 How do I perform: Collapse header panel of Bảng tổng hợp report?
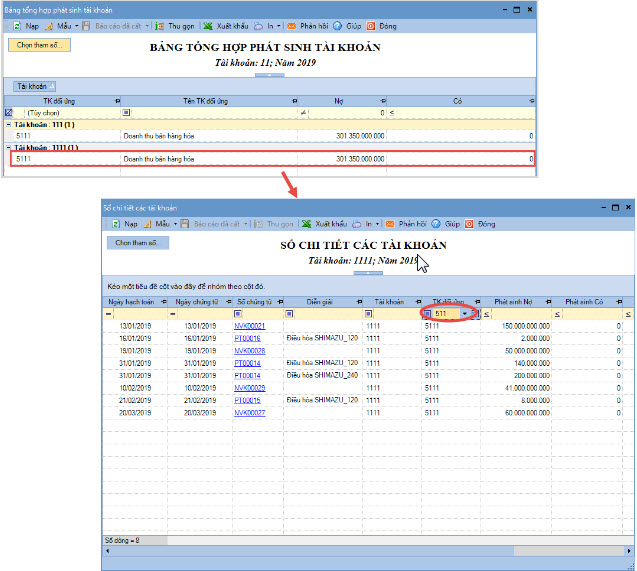coord(270,75)
